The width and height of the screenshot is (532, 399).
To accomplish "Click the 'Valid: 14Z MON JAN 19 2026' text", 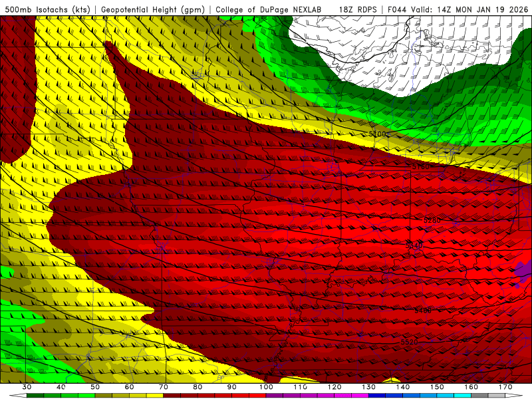I will (469, 9).
